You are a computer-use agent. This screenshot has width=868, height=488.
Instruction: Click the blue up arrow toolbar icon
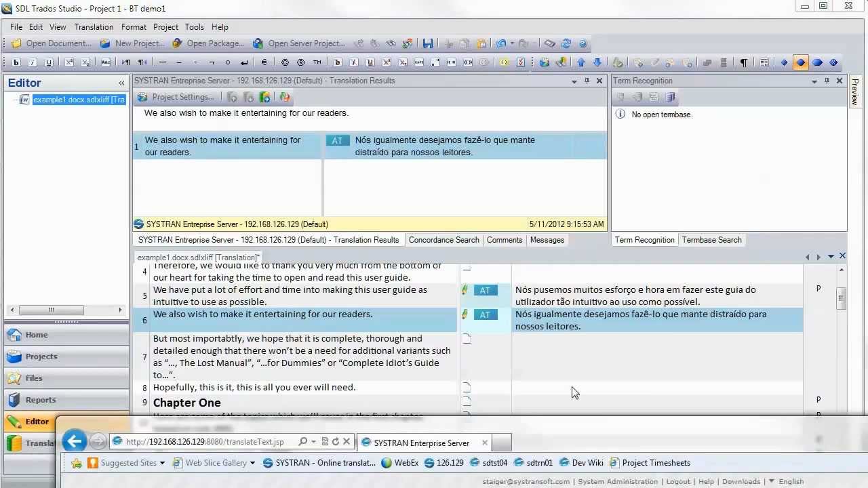click(x=581, y=62)
